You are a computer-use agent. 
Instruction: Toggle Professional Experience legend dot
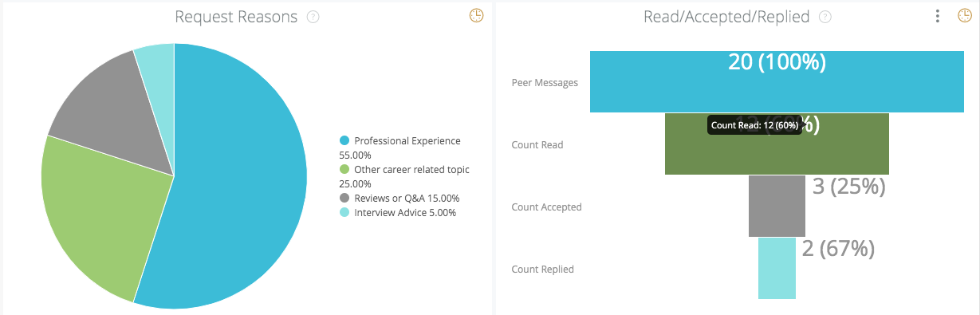point(344,140)
